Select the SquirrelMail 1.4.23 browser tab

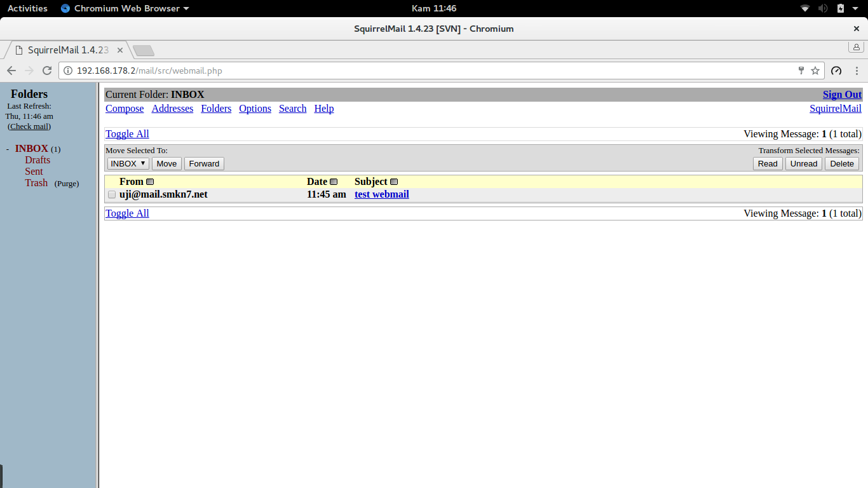[x=67, y=50]
